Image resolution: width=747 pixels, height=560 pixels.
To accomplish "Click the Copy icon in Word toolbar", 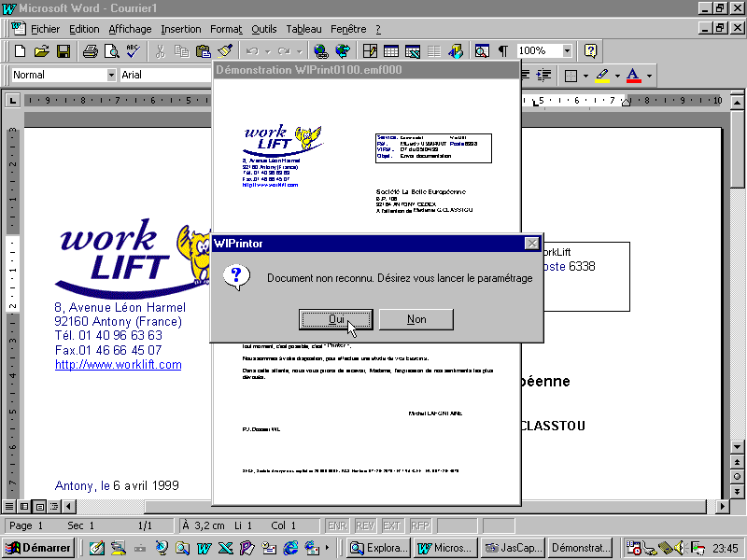I will 181,50.
